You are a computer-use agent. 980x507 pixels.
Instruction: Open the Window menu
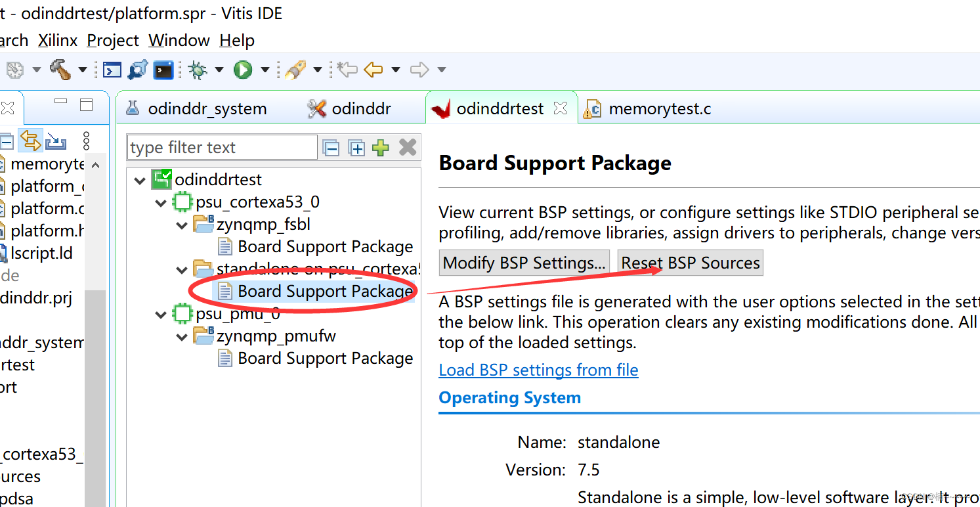pyautogui.click(x=179, y=40)
